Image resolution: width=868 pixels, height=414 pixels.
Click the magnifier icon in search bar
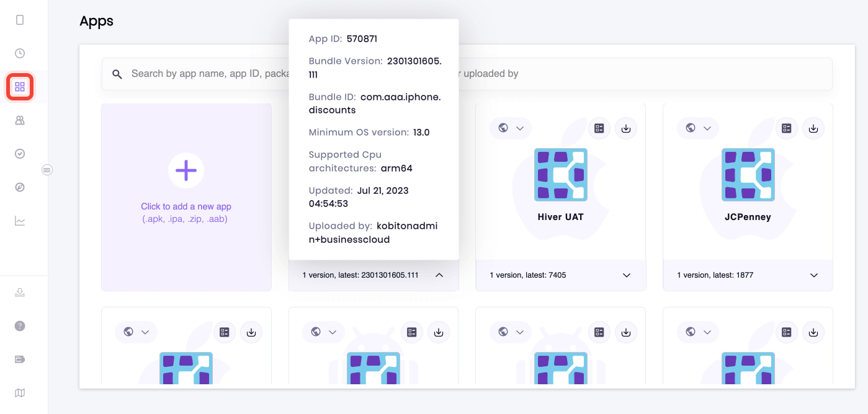tap(117, 74)
